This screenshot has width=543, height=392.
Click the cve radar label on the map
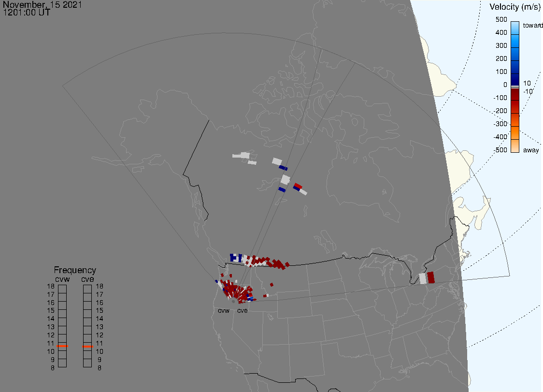click(243, 311)
